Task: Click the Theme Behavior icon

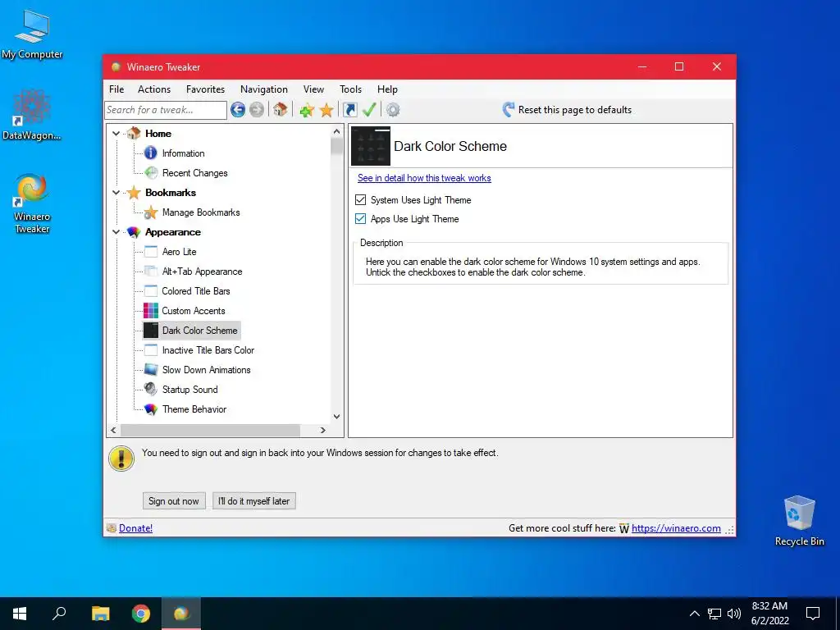Action: 151,409
